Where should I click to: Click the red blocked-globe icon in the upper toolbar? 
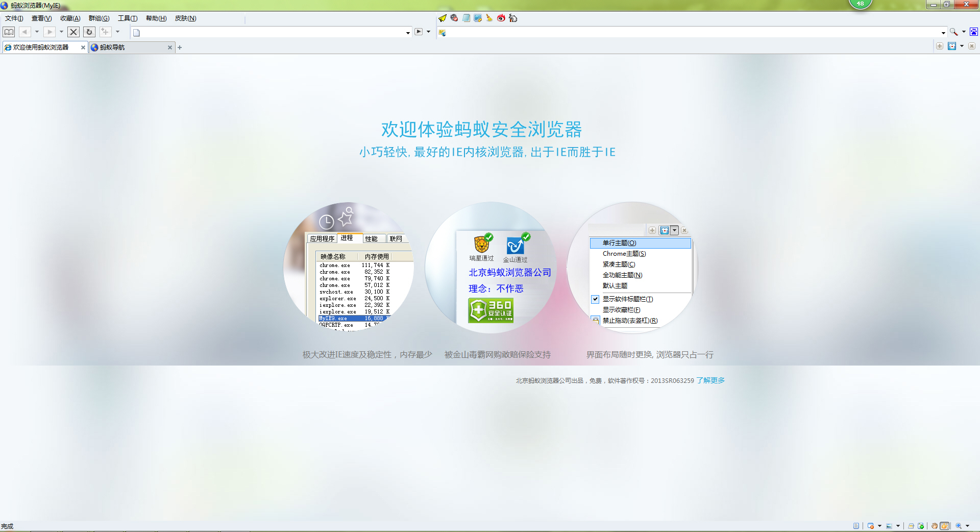(454, 18)
